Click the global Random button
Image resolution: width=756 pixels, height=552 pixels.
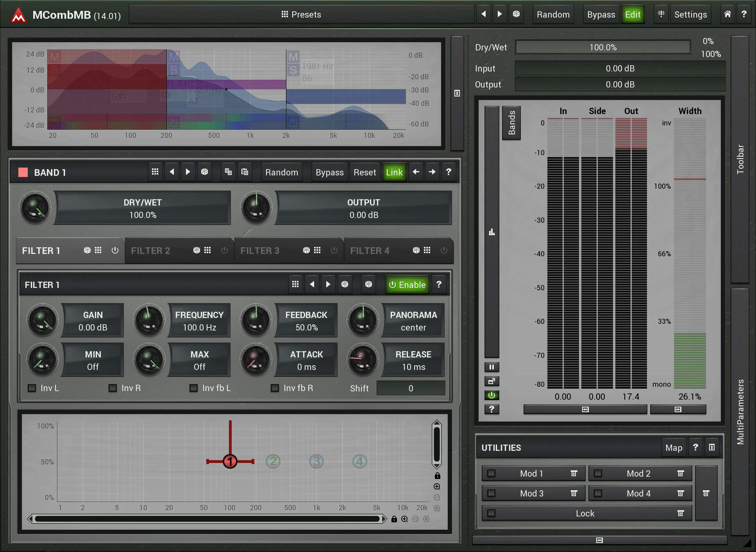point(553,14)
